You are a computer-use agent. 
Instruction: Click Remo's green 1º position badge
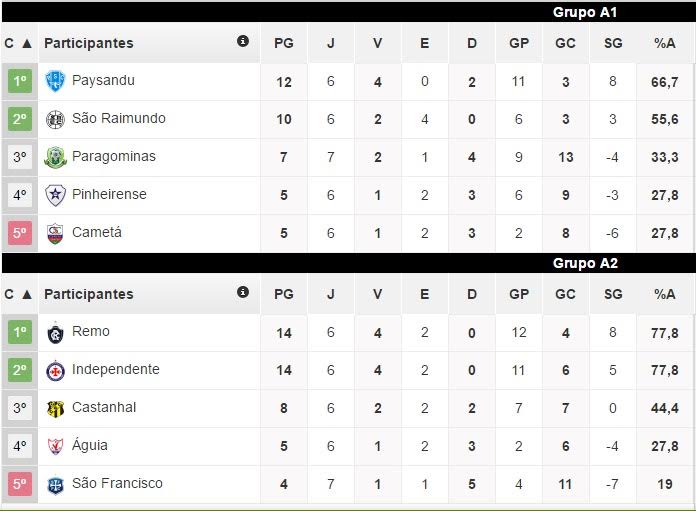coord(20,332)
